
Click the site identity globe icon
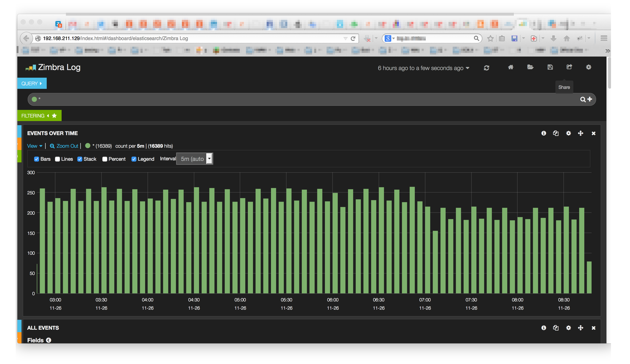[38, 38]
